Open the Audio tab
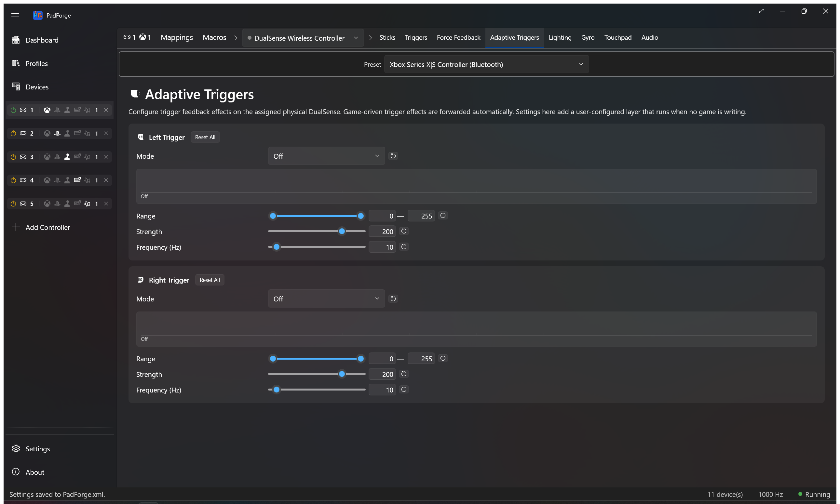Image resolution: width=840 pixels, height=504 pixels. click(x=650, y=37)
